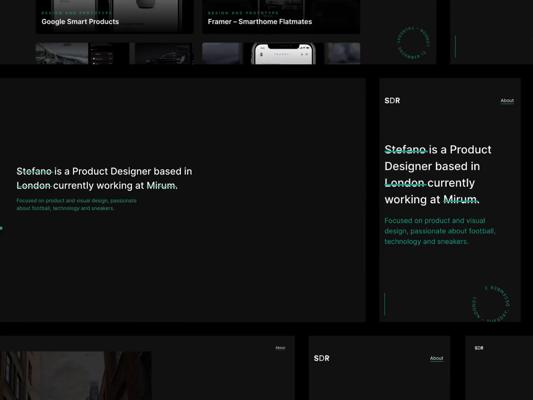Click the tiny SDR logo in bottom right frame
Viewport: 533px width, 400px height.
(x=479, y=348)
